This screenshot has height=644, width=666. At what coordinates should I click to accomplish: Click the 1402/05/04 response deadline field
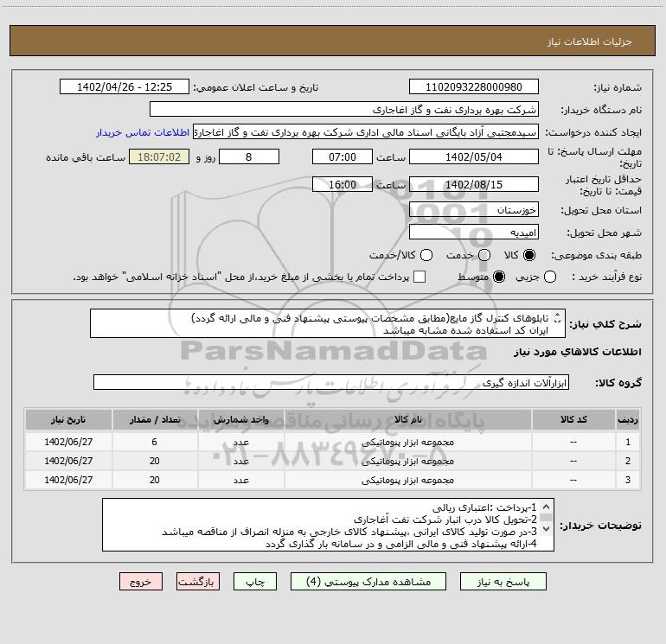474,156
